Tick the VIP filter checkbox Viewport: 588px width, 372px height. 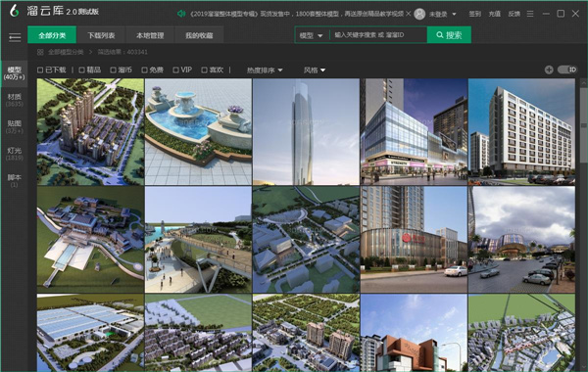(x=175, y=70)
